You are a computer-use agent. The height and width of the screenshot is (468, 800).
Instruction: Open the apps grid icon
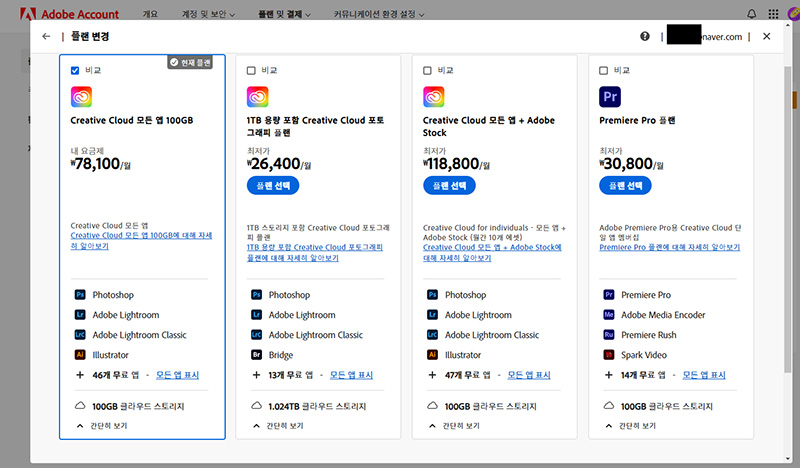[x=773, y=14]
